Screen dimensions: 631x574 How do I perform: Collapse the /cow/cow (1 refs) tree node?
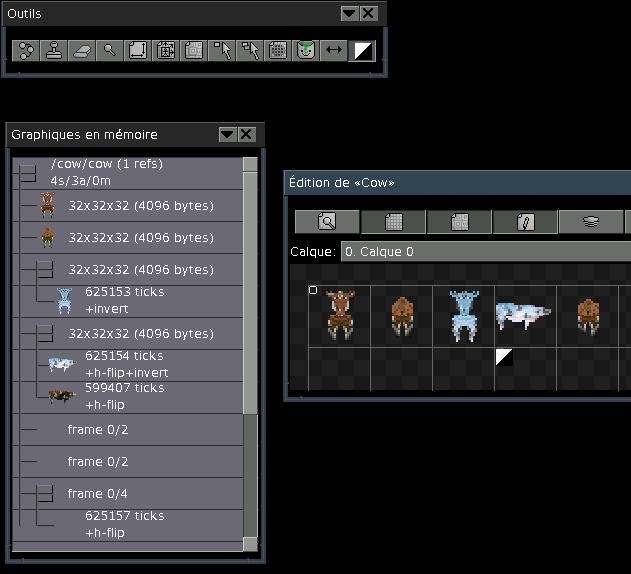[x=28, y=172]
